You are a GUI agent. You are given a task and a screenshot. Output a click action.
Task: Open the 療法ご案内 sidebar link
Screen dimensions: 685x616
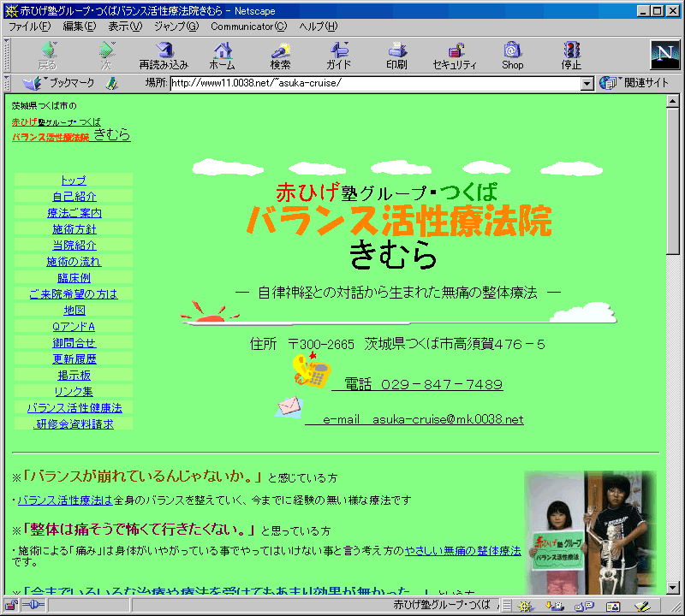coord(74,213)
